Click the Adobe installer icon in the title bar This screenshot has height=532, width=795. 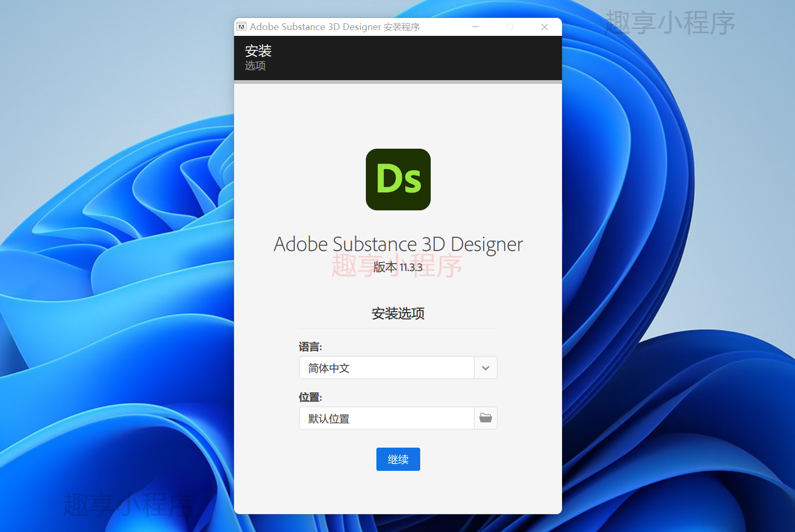pos(241,27)
